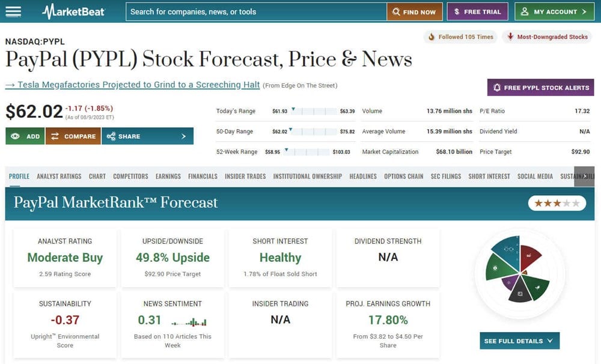601x364 pixels.
Task: Focus the company search input field
Action: [x=256, y=12]
